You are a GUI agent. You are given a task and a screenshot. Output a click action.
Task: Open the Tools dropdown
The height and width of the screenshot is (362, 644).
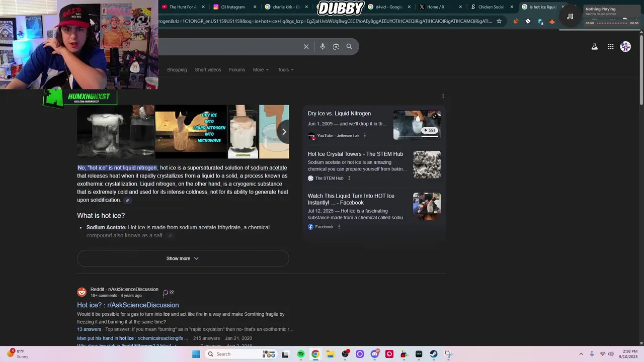pos(285,70)
